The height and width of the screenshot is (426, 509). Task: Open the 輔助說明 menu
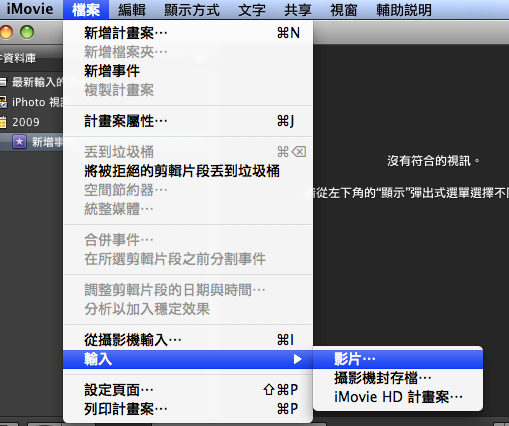coord(404,10)
